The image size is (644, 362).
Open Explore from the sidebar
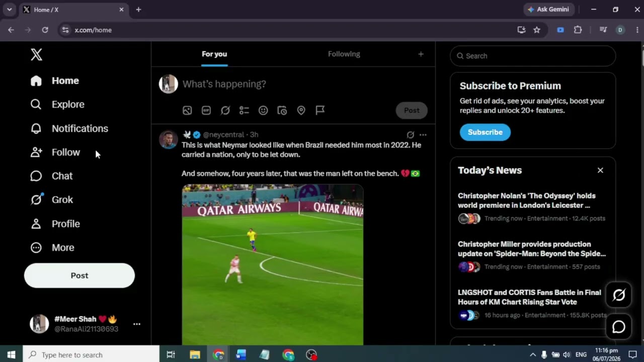click(x=57, y=105)
